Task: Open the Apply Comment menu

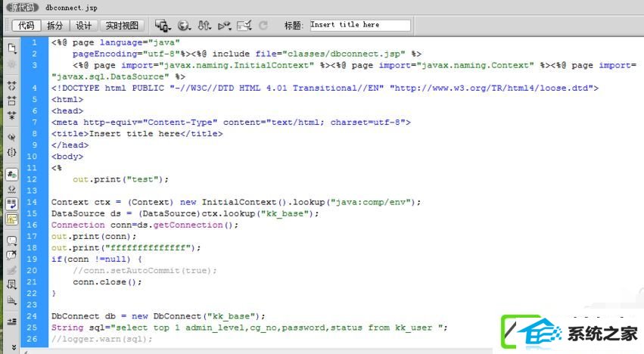Action: click(x=12, y=241)
